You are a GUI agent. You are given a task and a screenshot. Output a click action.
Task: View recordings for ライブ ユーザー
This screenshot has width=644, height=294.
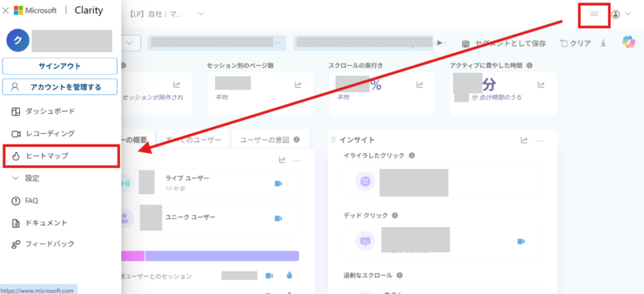(278, 184)
